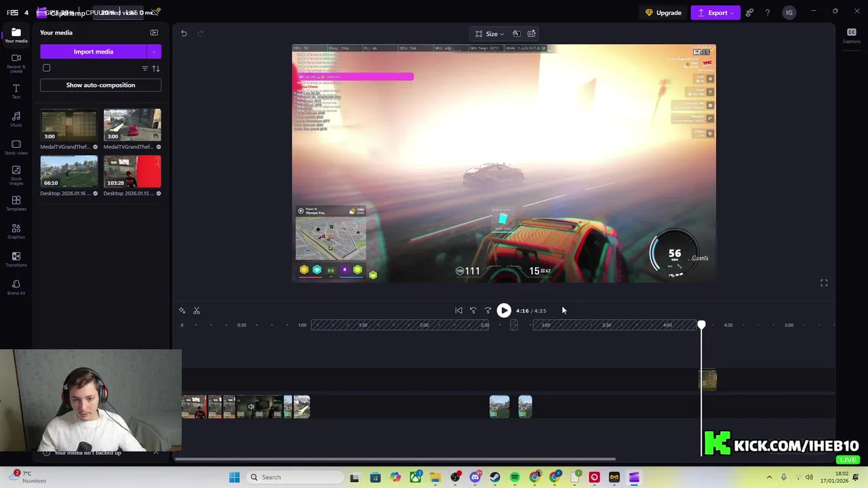Click the share and collaborate icon
Screen dimensions: 868x488
(x=749, y=12)
